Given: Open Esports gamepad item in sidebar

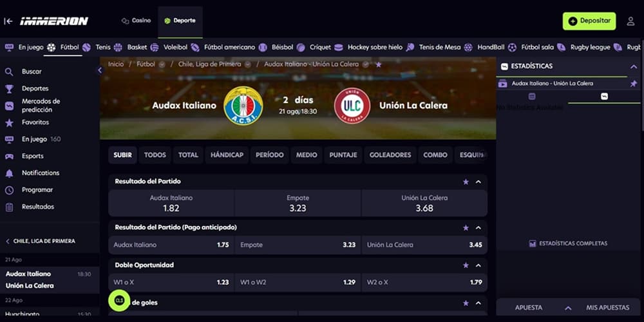Looking at the screenshot, I should (50, 156).
